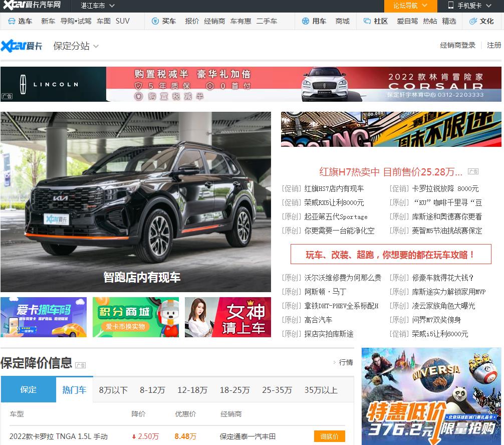Click the yen icon beside 买车
504x445 pixels.
[x=155, y=21]
